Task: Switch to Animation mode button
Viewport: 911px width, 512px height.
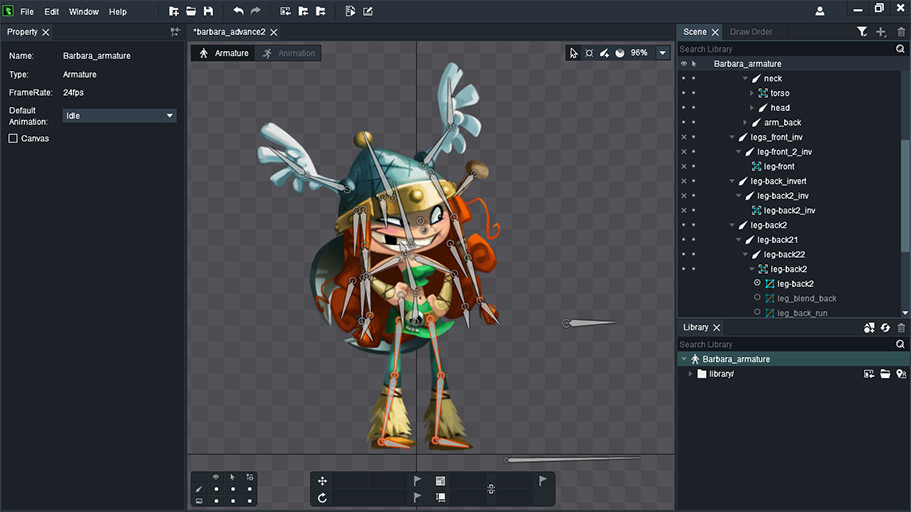Action: click(289, 53)
